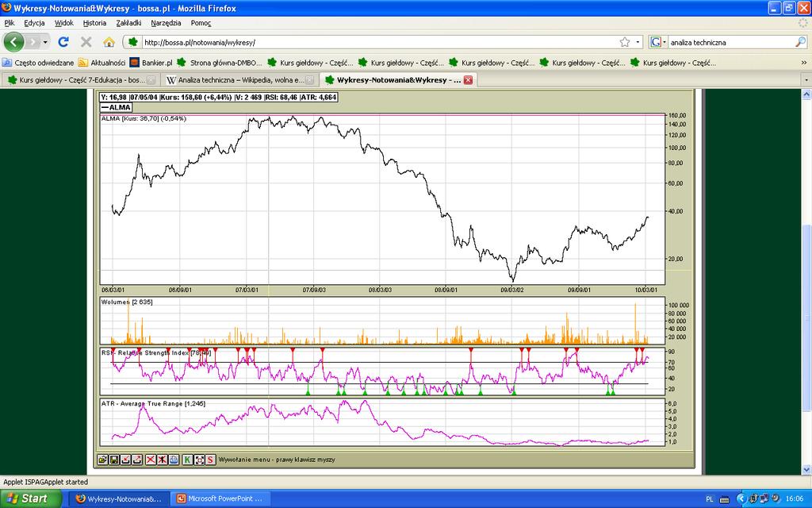This screenshot has height=508, width=812.
Task: Click the green K chart toolbar button
Action: [187, 460]
